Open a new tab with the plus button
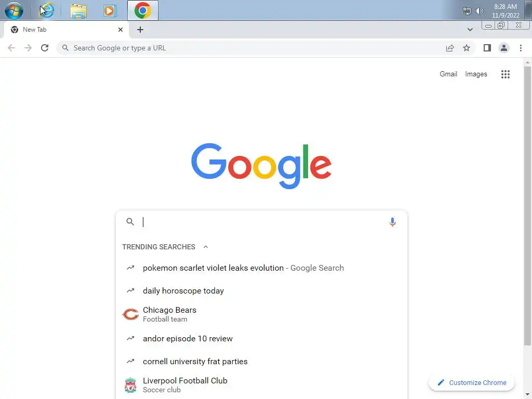The width and height of the screenshot is (532, 399). pyautogui.click(x=140, y=30)
